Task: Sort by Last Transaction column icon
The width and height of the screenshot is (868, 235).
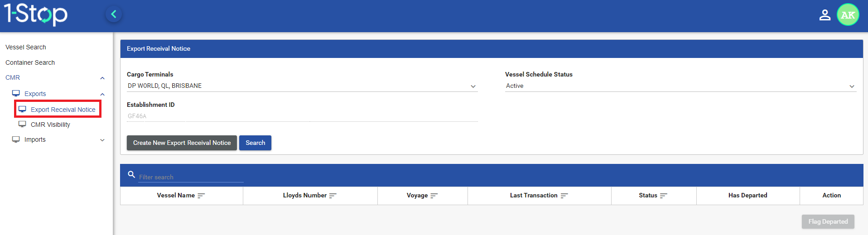Action: pyautogui.click(x=564, y=196)
